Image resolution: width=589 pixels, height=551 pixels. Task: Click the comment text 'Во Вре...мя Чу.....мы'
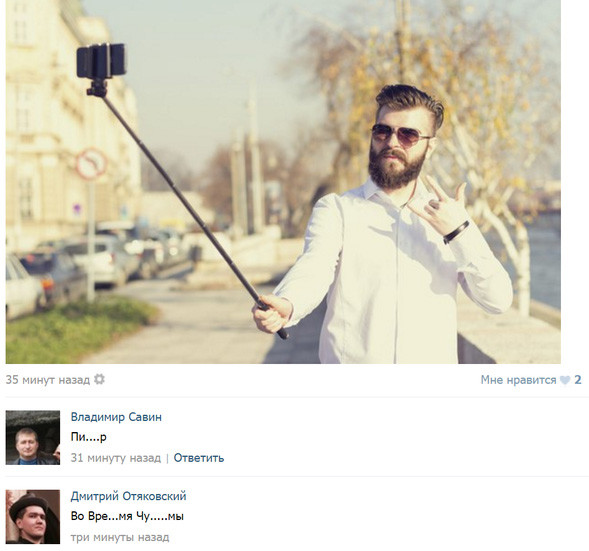pyautogui.click(x=127, y=516)
